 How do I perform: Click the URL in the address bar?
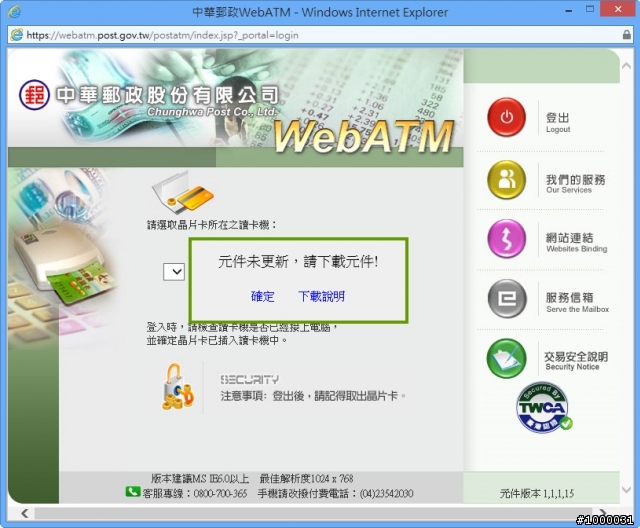tap(162, 35)
